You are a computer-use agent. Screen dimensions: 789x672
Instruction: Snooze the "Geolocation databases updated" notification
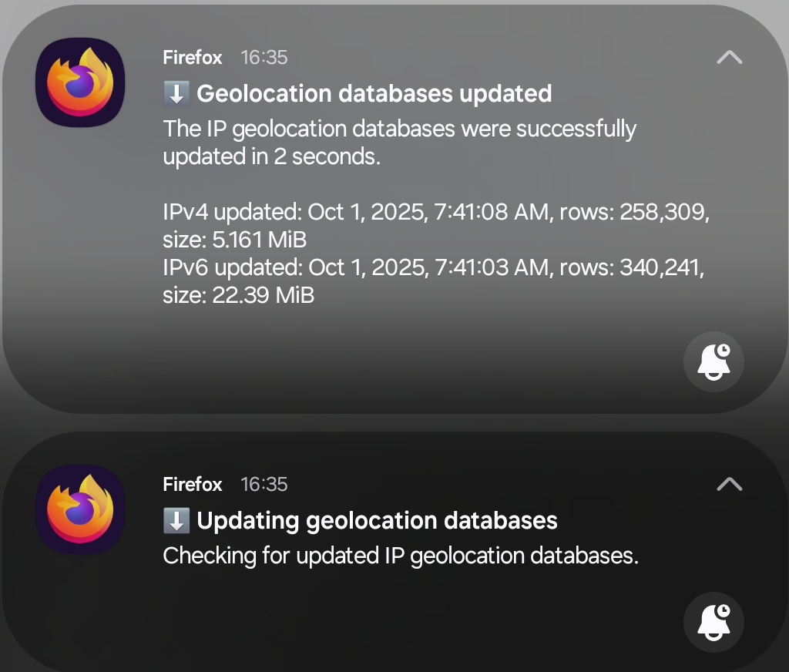(x=713, y=362)
